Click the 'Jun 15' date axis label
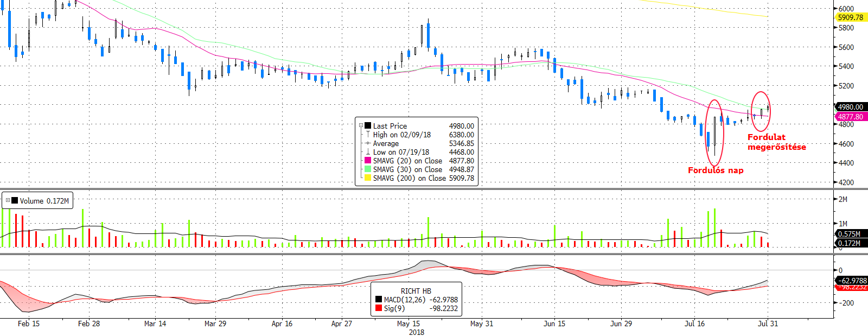Viewport: 868px width, 336px height. point(554,324)
